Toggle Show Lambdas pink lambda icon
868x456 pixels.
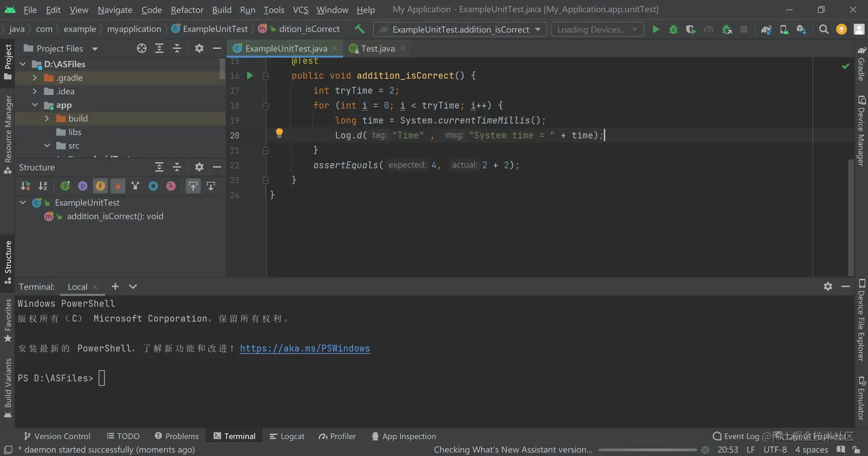click(170, 186)
